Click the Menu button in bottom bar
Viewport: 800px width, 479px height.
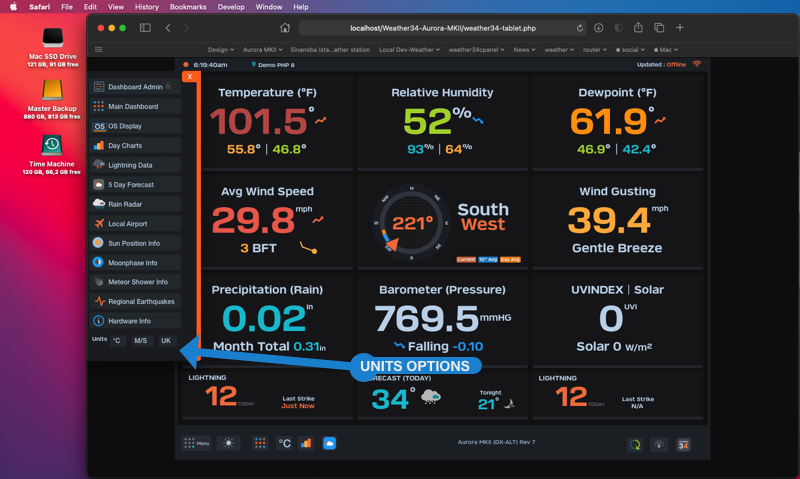click(196, 443)
